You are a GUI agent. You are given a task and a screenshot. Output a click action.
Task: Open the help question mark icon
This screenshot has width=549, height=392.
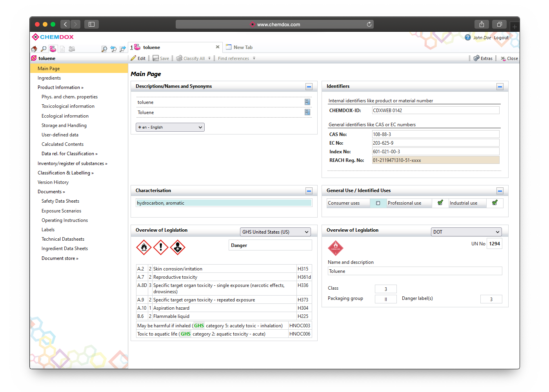pos(468,37)
